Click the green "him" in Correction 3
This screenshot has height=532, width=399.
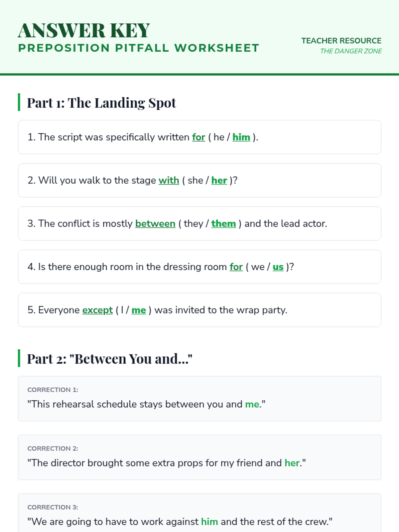[209, 522]
